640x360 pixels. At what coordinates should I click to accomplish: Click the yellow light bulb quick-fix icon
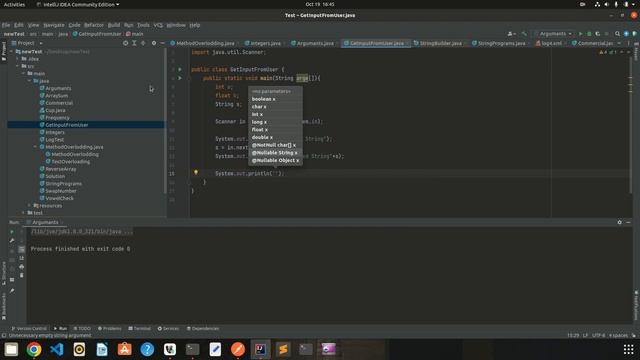coord(196,173)
